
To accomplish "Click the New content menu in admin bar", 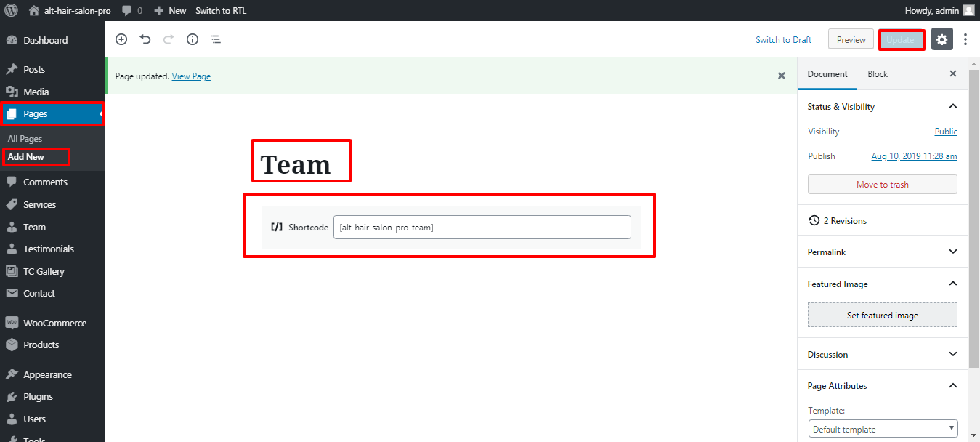I will pos(170,10).
